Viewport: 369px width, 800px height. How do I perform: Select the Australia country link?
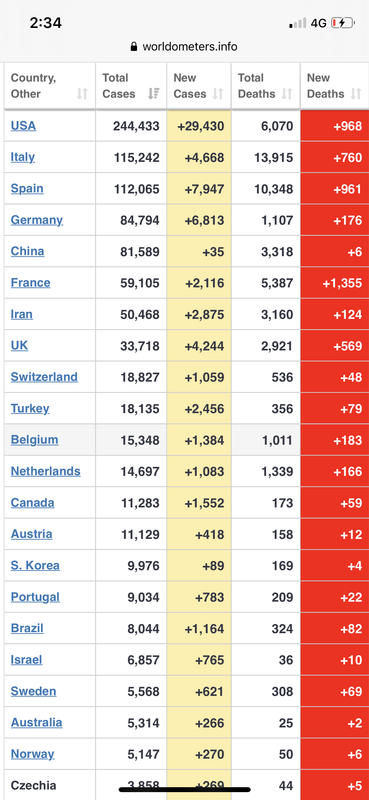[x=37, y=722]
